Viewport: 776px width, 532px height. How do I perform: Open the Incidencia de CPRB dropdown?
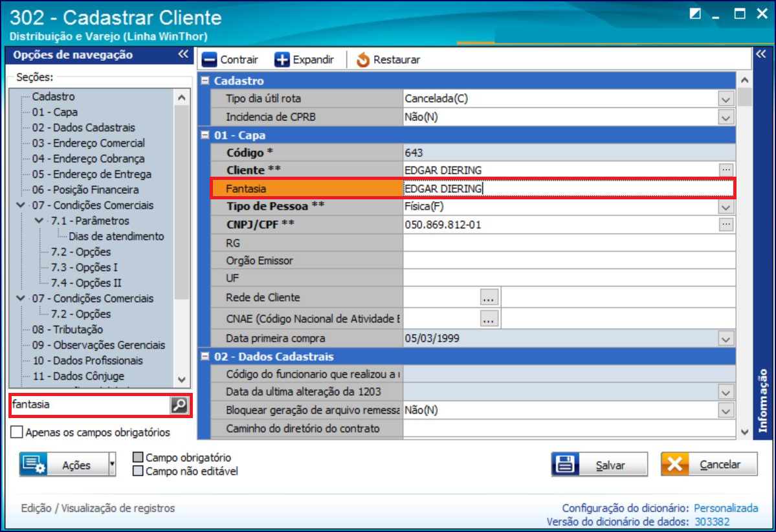726,117
